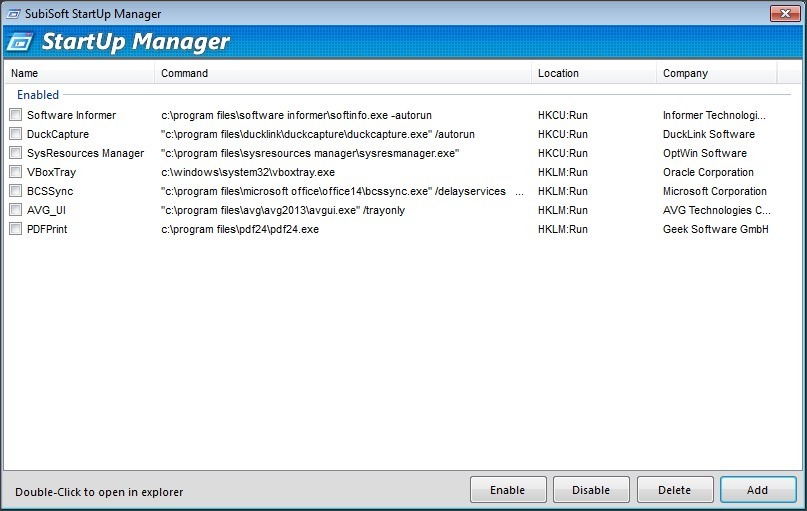Select the VBoxTray checkbox

15,172
